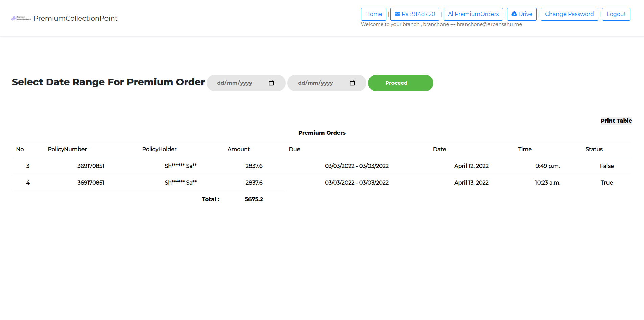
Task: Click the PremiumCollectionPoint logo icon
Action: pyautogui.click(x=21, y=18)
